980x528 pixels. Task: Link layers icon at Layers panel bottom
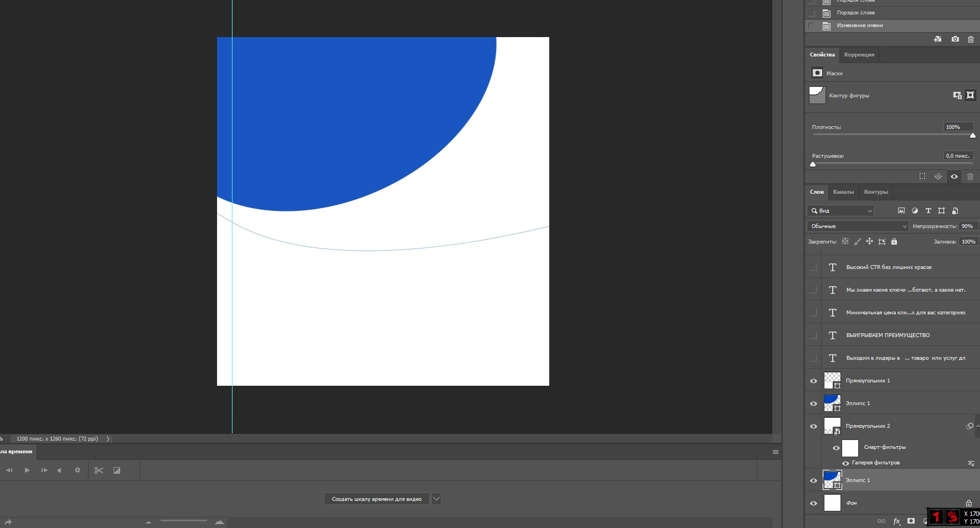pyautogui.click(x=881, y=521)
